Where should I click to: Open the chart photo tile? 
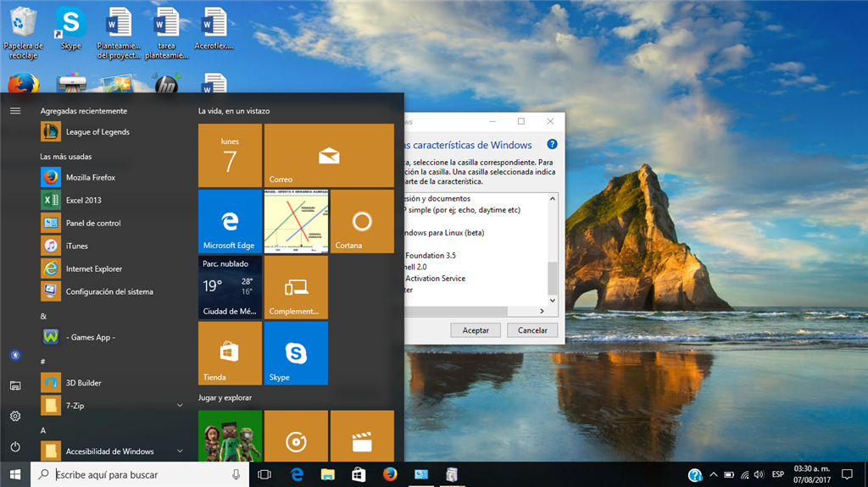point(296,221)
